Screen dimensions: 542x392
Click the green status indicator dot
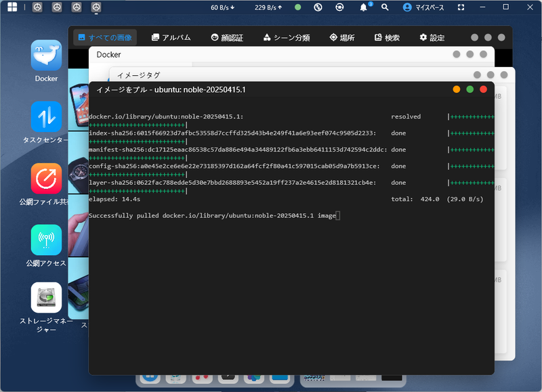coord(297,7)
